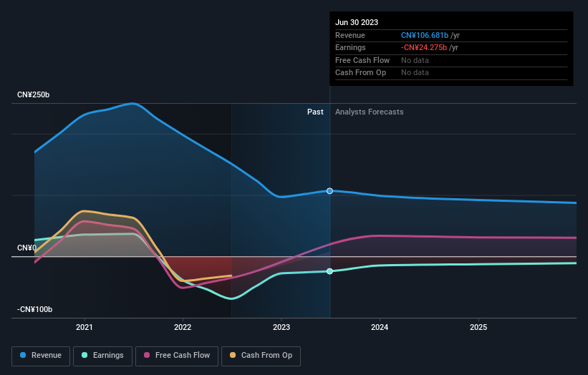
Task: Click the -CN¥24.275b earnings value
Action: 424,47
